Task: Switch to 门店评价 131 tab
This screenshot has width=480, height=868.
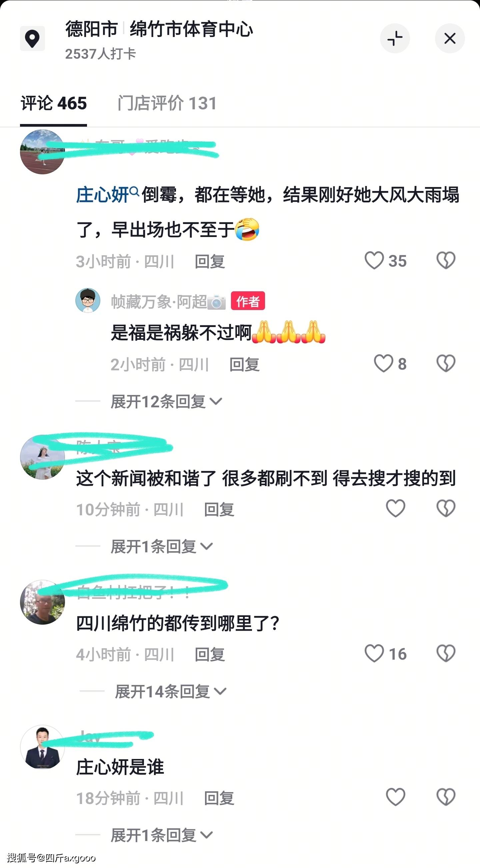Action: click(167, 103)
